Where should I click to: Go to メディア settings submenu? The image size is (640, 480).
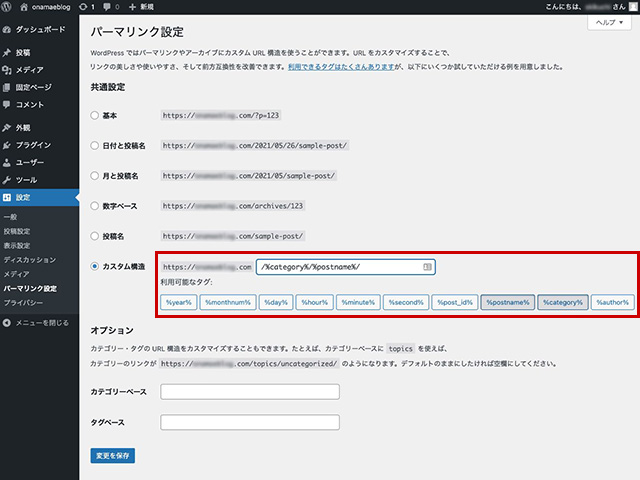click(x=16, y=274)
